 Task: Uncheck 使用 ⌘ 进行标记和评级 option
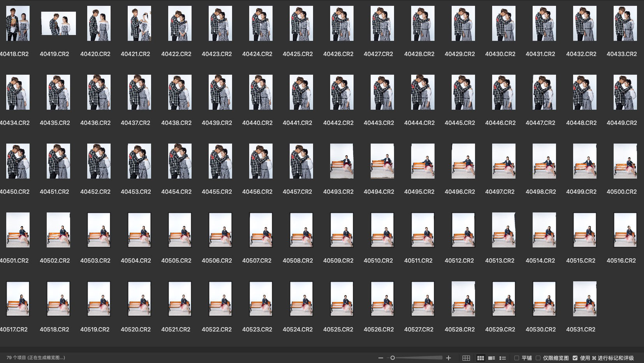575,358
